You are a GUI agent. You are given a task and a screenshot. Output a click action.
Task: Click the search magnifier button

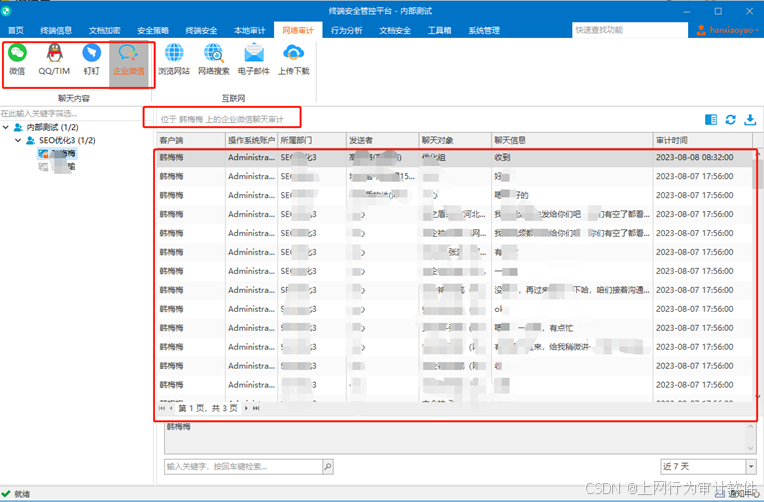tap(328, 466)
